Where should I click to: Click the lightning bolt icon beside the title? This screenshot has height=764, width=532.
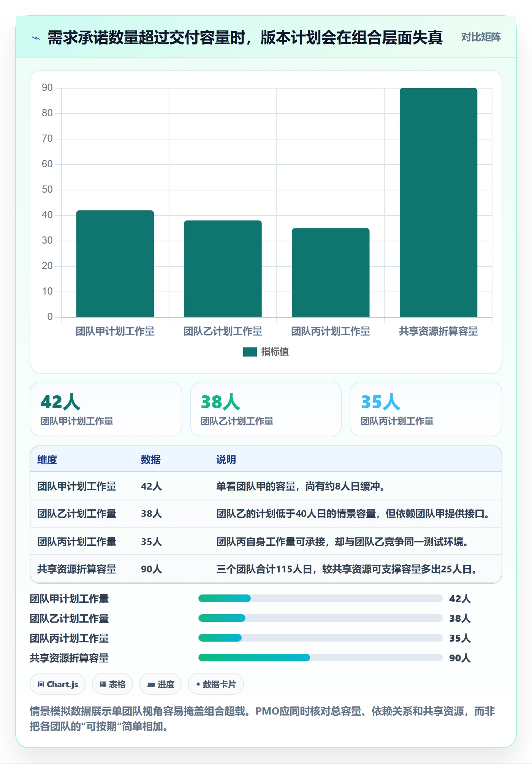pyautogui.click(x=36, y=38)
